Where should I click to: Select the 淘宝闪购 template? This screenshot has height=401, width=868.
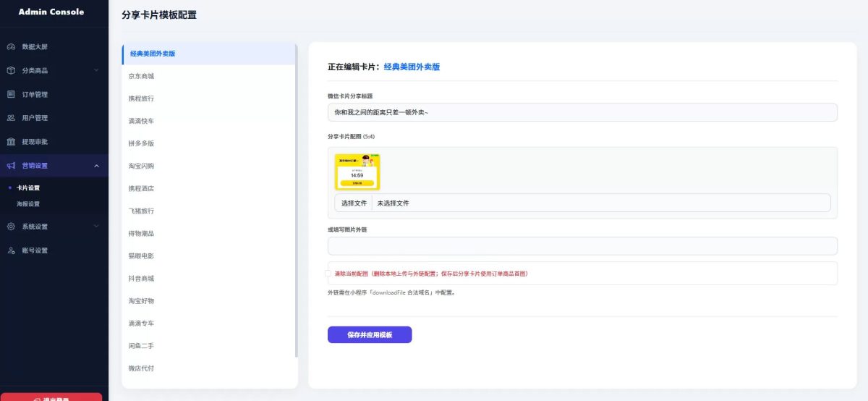pos(208,166)
